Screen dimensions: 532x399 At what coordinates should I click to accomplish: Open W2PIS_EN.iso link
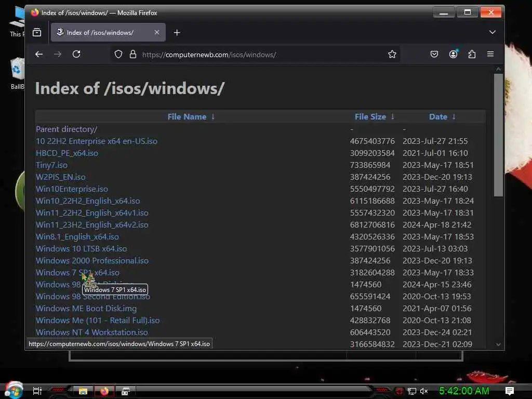61,177
